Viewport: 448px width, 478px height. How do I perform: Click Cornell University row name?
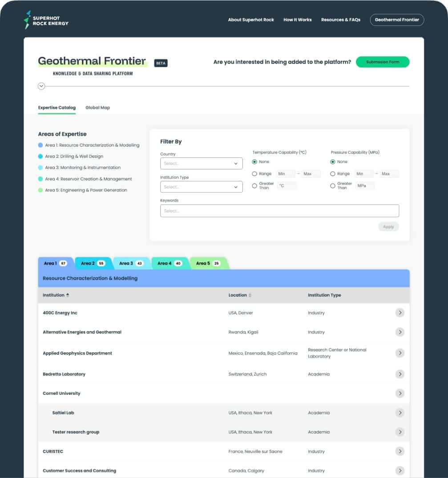coord(61,393)
